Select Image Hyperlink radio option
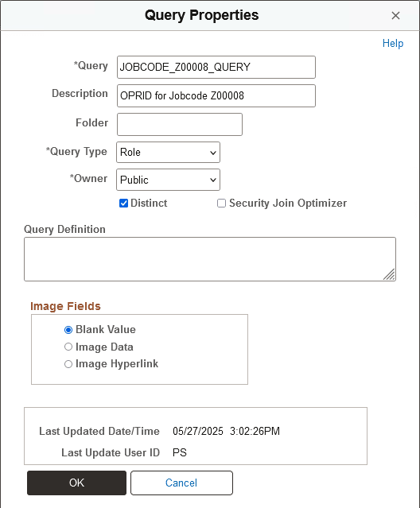This screenshot has height=508, width=420. click(x=68, y=364)
